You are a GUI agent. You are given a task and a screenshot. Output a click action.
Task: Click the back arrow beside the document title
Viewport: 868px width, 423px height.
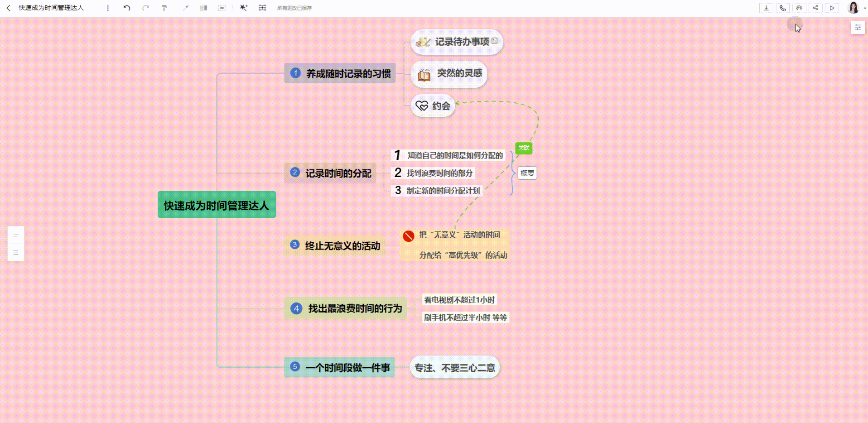click(x=8, y=8)
